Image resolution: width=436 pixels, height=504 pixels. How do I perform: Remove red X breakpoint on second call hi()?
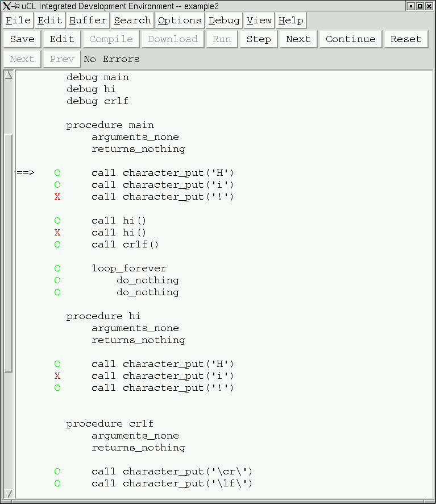tap(57, 233)
